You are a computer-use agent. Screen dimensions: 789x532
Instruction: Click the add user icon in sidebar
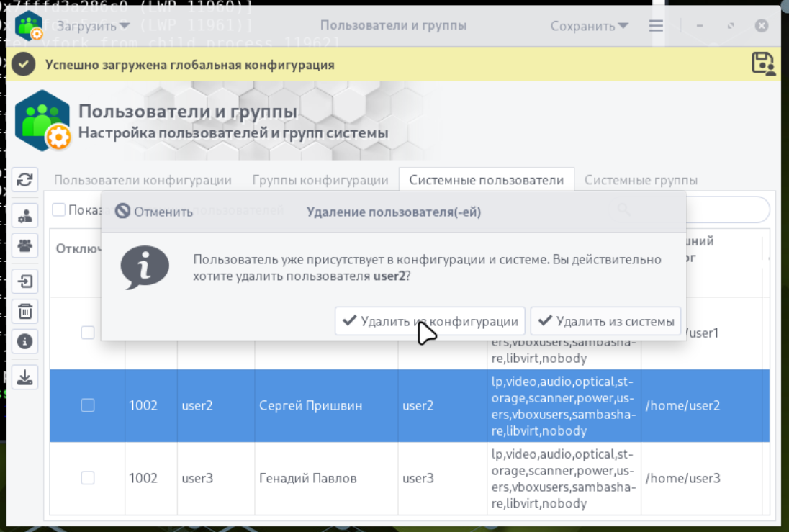pyautogui.click(x=24, y=215)
